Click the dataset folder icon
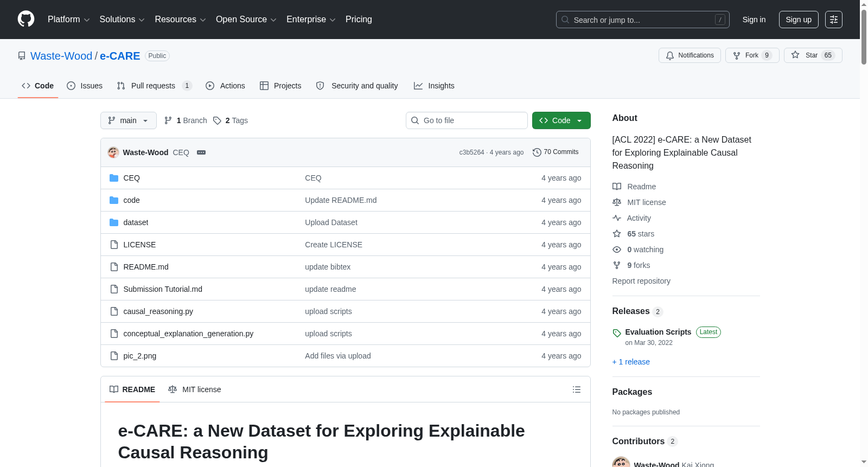 click(114, 222)
